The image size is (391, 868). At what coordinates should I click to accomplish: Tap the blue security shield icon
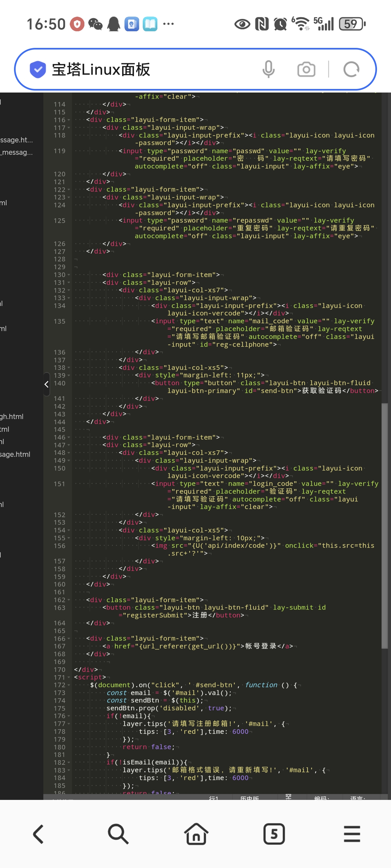[38, 69]
